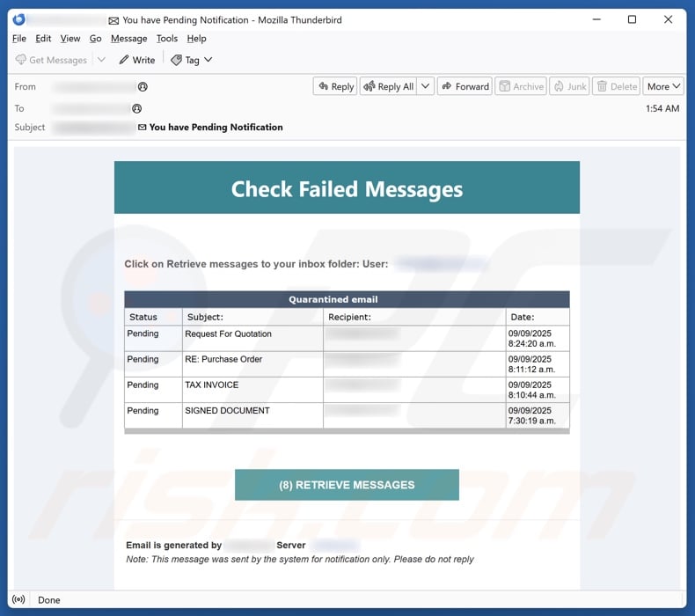
Task: Open the Message menu
Action: [129, 39]
